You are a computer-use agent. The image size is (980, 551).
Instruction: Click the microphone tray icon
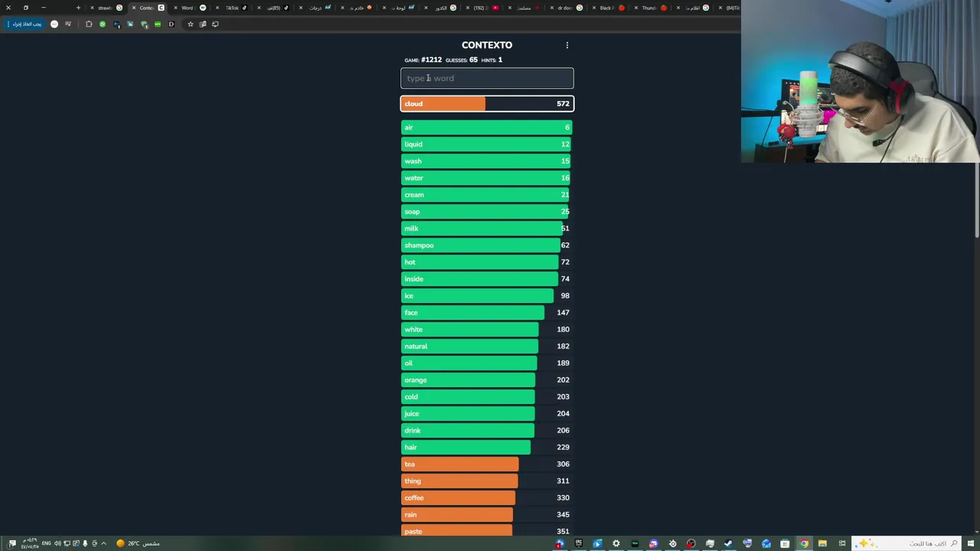tap(85, 543)
